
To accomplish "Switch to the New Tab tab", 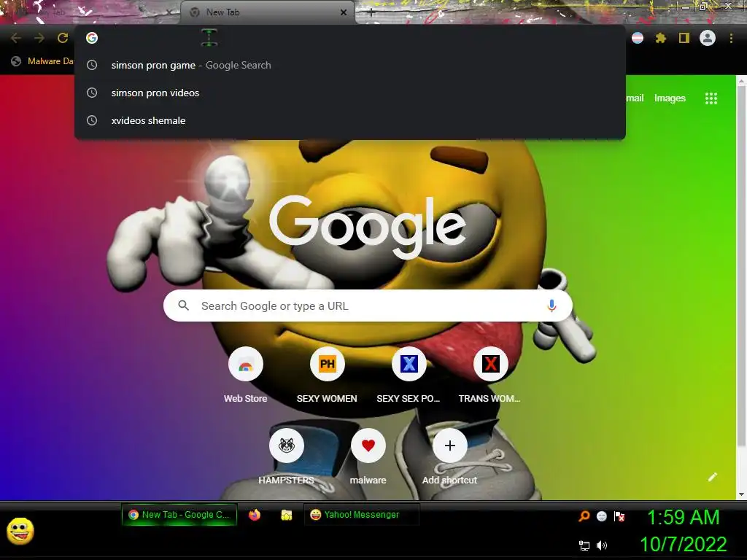I will pos(267,12).
